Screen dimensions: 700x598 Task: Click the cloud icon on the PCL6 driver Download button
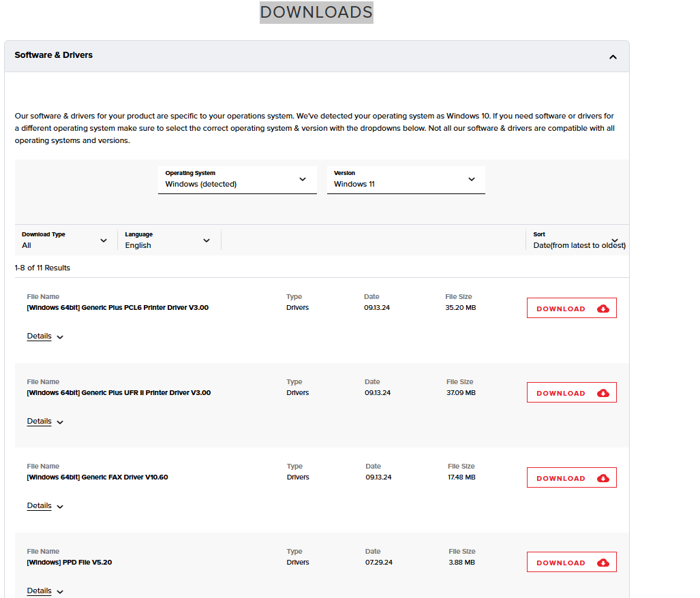[x=603, y=308]
